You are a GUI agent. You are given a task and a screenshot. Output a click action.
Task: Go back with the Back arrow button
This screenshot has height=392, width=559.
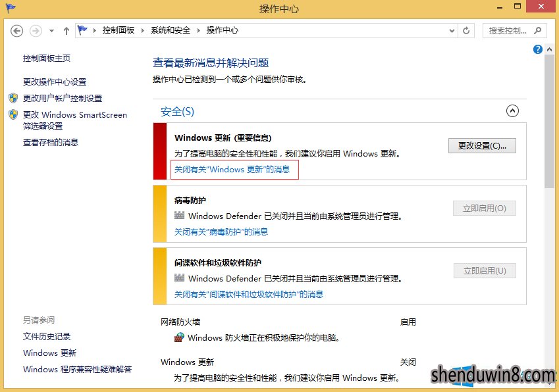point(16,31)
